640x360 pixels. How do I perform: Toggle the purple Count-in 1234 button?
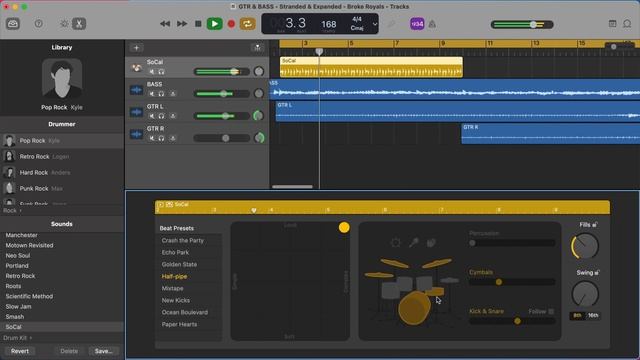pyautogui.click(x=417, y=24)
